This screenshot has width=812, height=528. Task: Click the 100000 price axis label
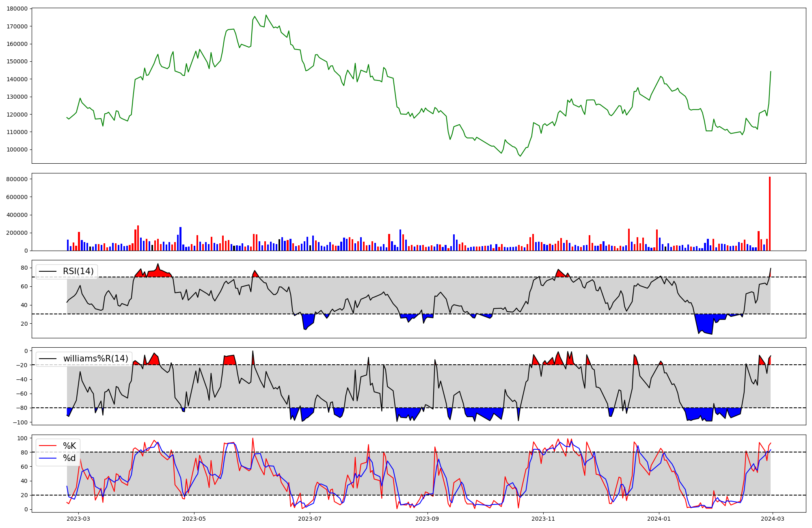[x=17, y=149]
